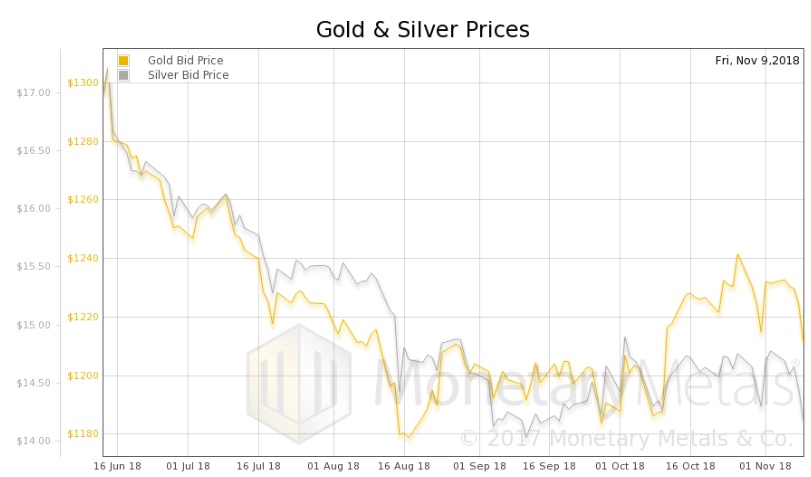Image resolution: width=811 pixels, height=477 pixels.
Task: Click the silver legend color swatch
Action: click(123, 75)
